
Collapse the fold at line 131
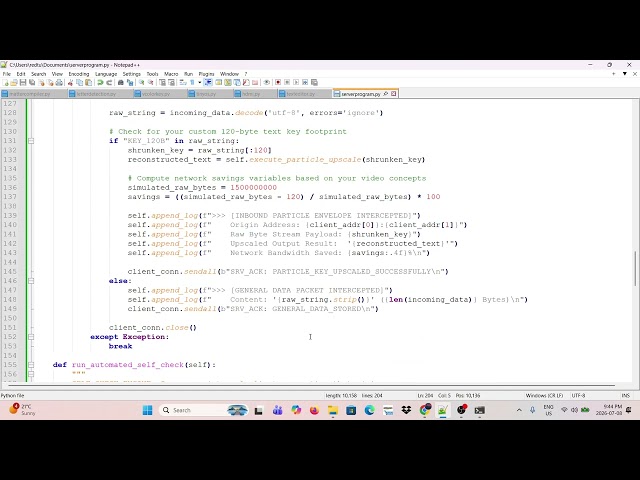tap(31, 141)
